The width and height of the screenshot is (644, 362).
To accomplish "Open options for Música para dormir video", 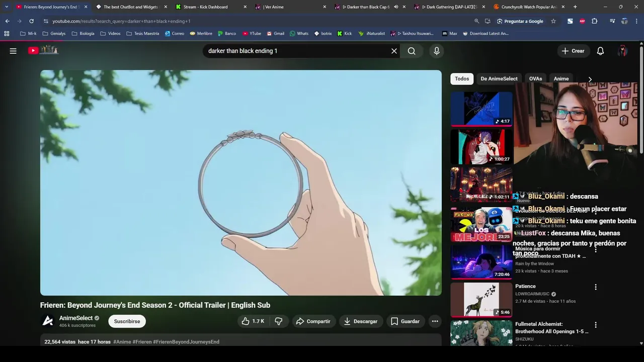I will tap(596, 249).
